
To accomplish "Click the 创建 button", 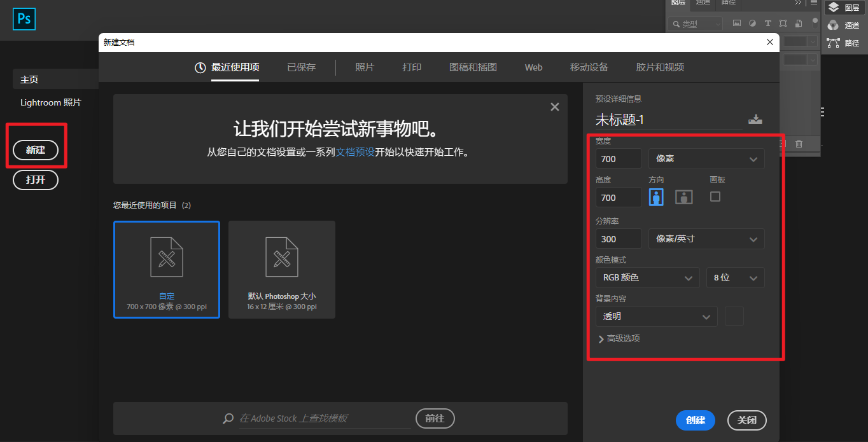I will tap(696, 420).
